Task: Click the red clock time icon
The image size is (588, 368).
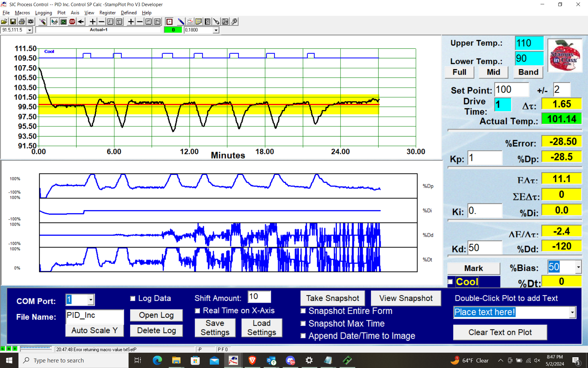Action: (x=169, y=21)
